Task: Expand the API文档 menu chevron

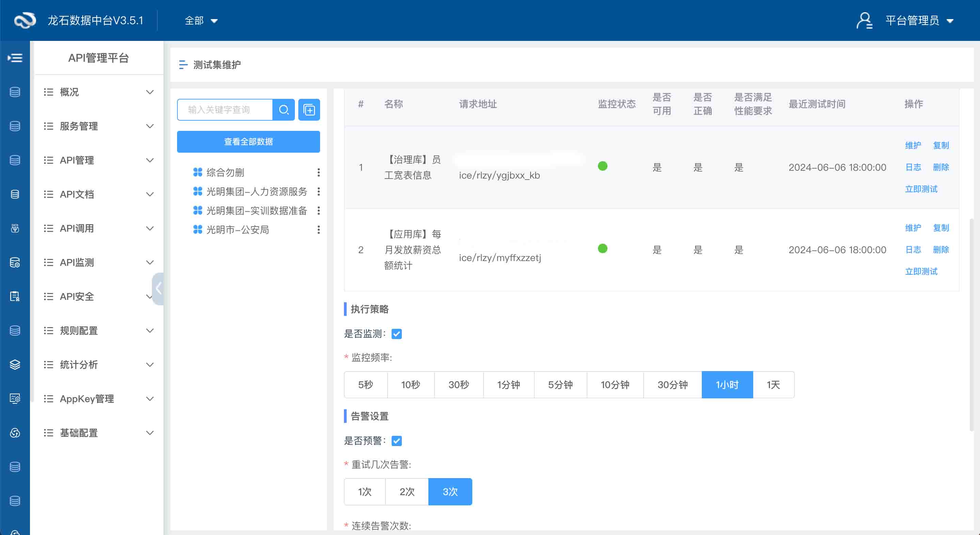Action: 150,194
